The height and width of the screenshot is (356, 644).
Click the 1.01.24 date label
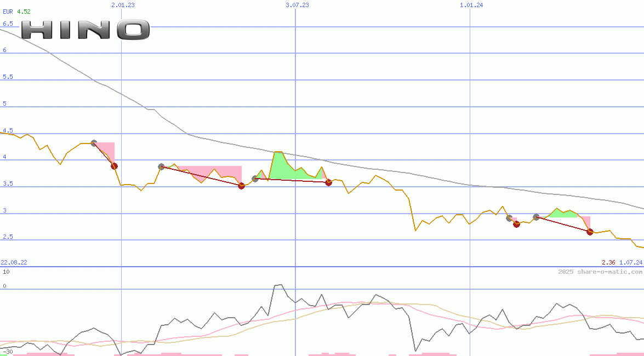471,5
